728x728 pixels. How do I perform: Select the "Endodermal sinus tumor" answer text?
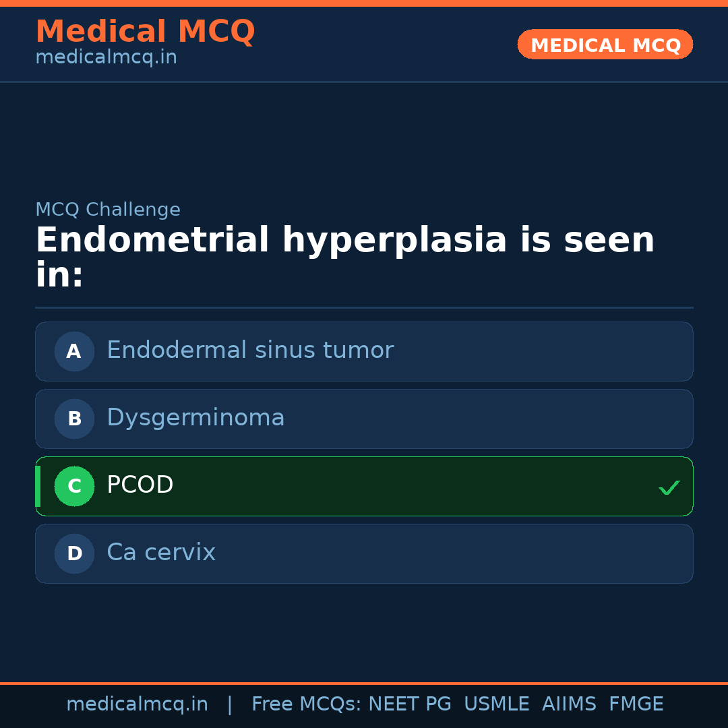tap(249, 351)
